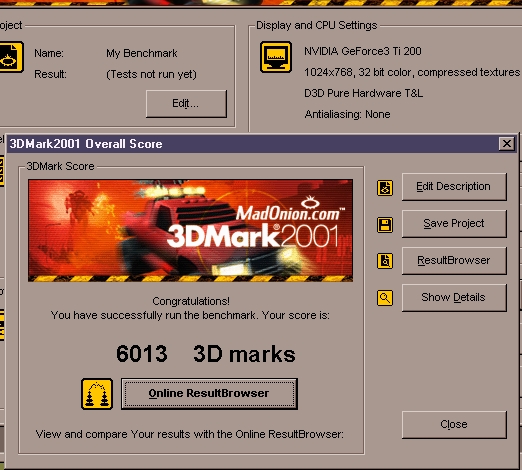Click the Congratulations! message text
522x470 pixels.
[191, 301]
